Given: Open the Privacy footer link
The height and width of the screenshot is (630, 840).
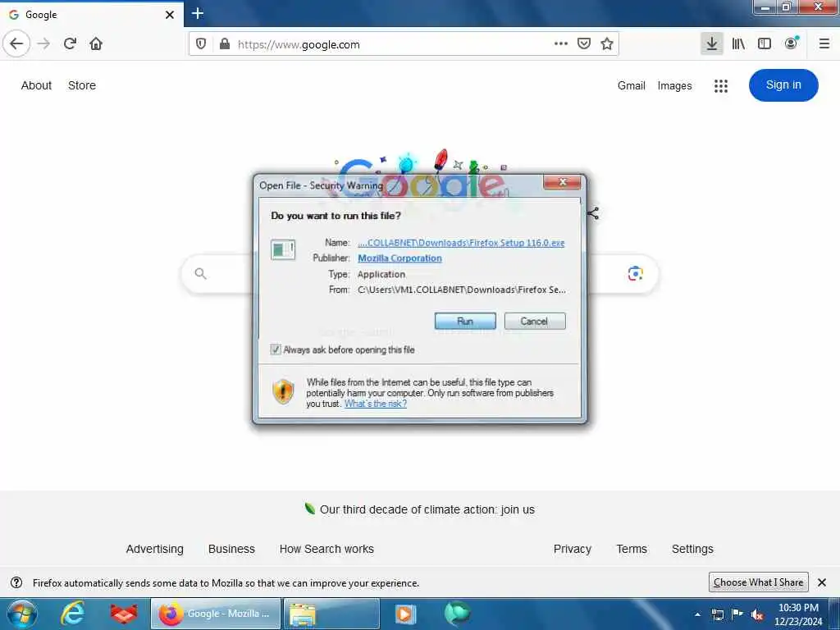Looking at the screenshot, I should [572, 549].
